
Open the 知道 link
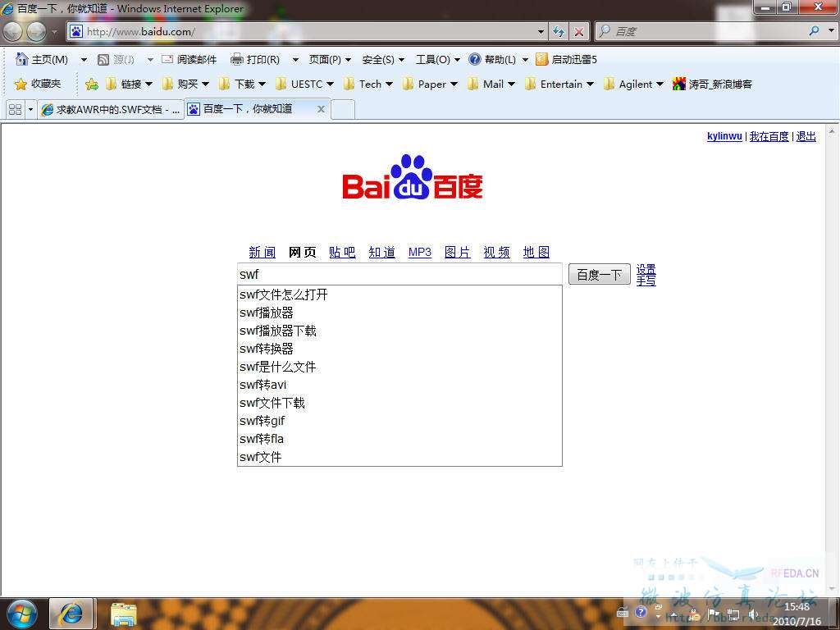pos(382,252)
